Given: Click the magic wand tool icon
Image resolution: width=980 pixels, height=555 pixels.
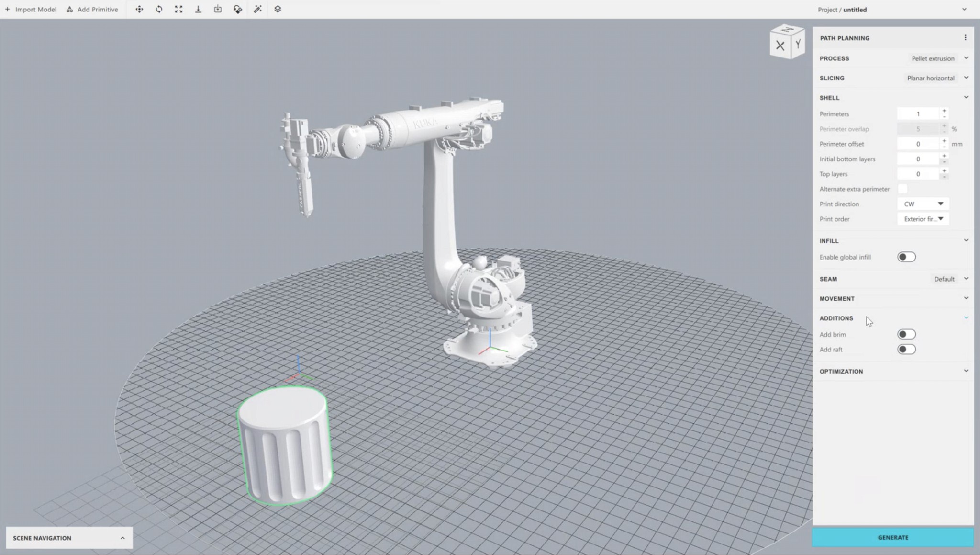Looking at the screenshot, I should tap(257, 9).
